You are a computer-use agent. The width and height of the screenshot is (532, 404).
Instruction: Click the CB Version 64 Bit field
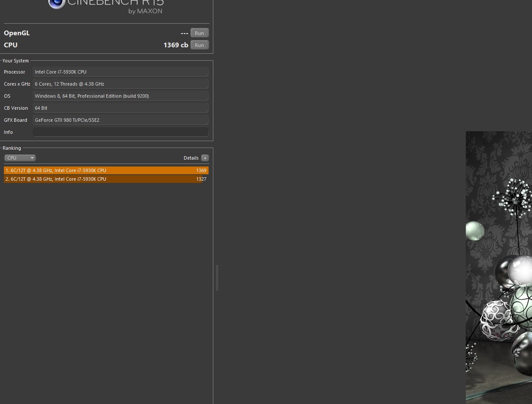pyautogui.click(x=120, y=108)
